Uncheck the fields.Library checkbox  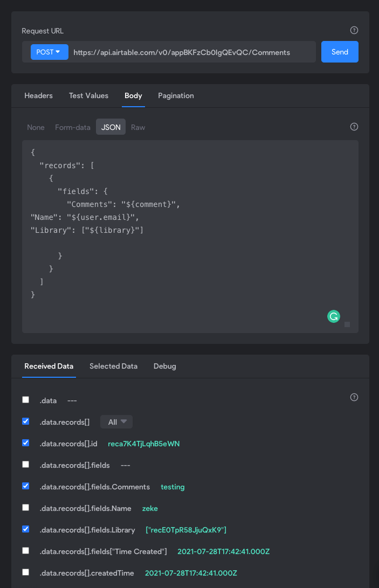25,529
